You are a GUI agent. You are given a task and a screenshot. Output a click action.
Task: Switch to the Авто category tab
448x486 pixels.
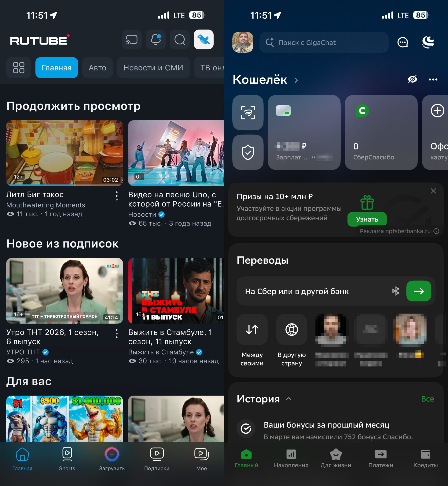(x=97, y=68)
